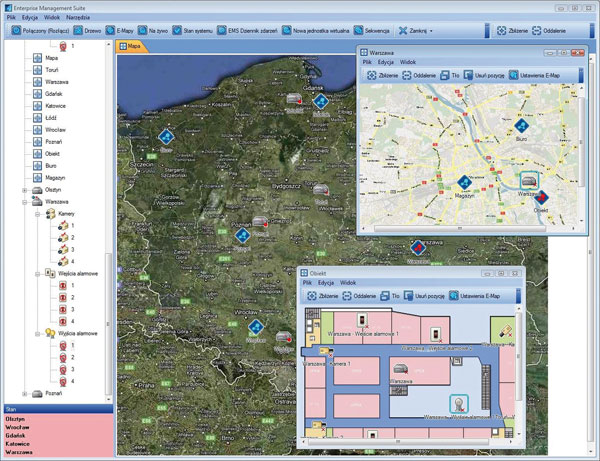Click Zbliżenie zoom in on main toolbar
This screenshot has height=461, width=600.
click(x=512, y=31)
